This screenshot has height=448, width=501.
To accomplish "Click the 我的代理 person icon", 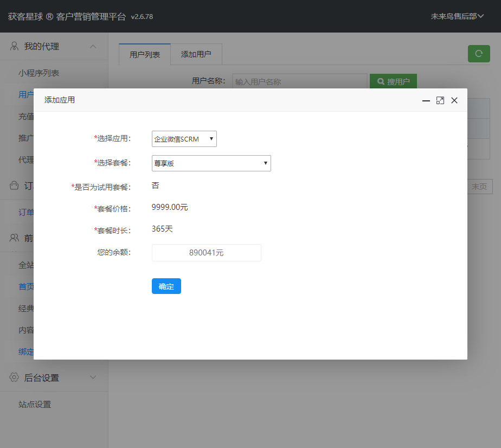I will (x=15, y=47).
